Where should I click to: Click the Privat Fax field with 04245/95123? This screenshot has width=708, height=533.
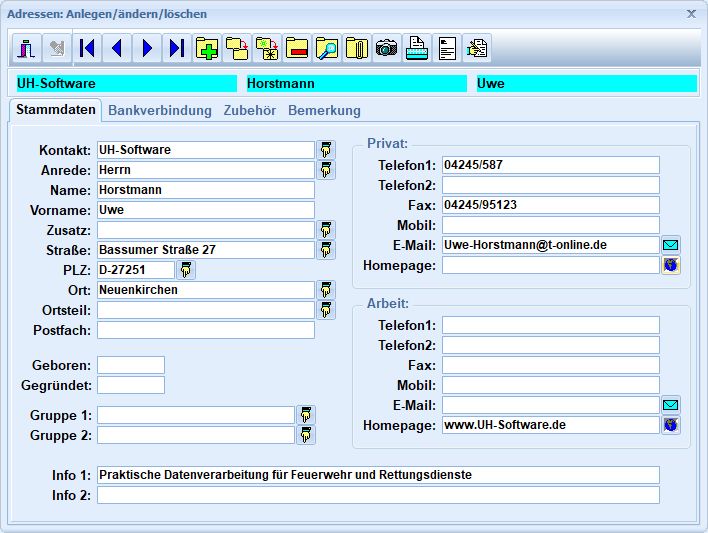[x=551, y=205]
